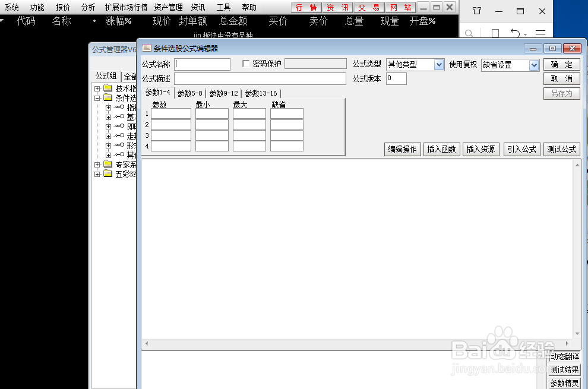Open the 行情 quotes toolbar icon
The width and height of the screenshot is (588, 389).
click(306, 8)
